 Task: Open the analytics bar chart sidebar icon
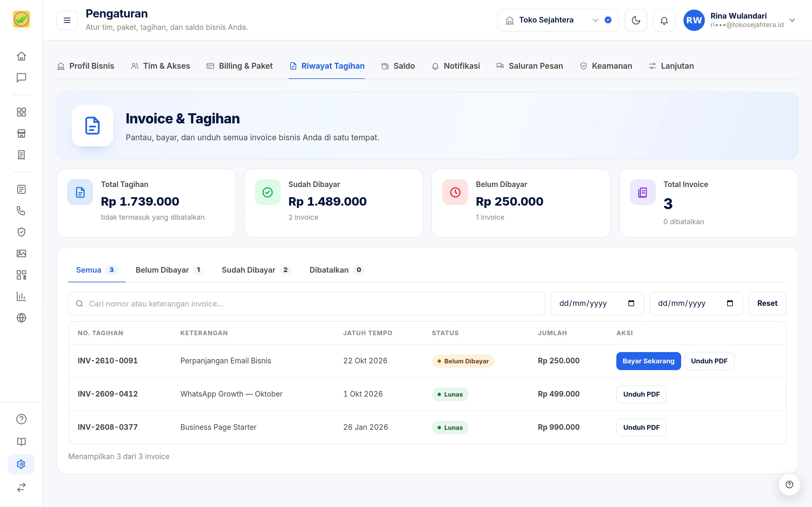point(21,296)
